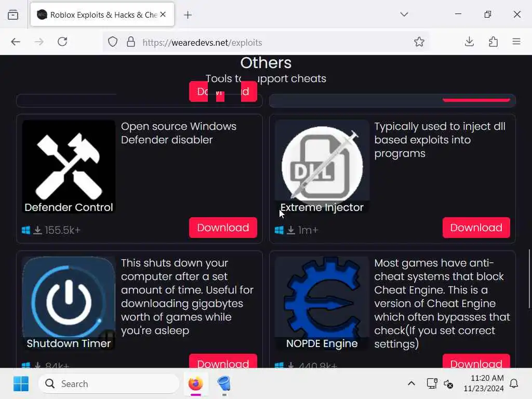Open the Firefox downloads panel
Viewport: 532px width, 399px height.
point(469,42)
